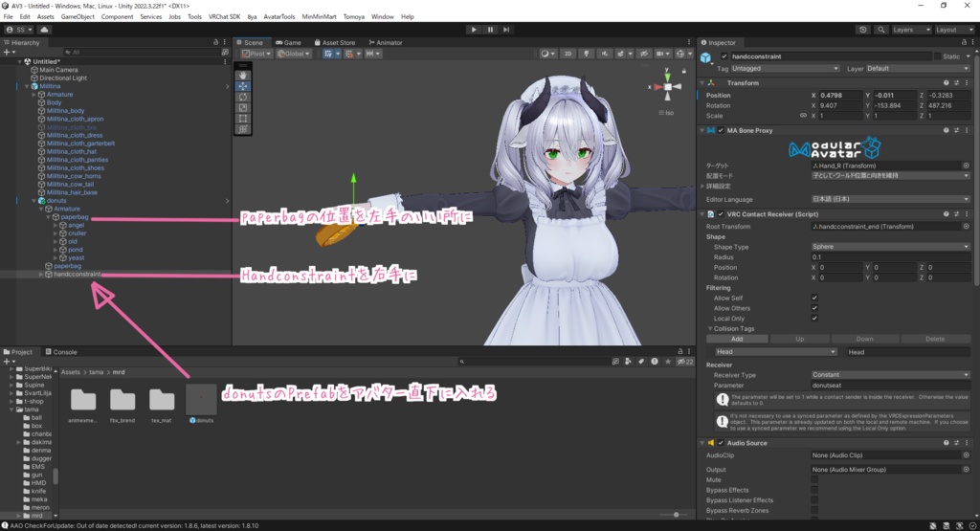Open the Undo History icon
This screenshot has width=980, height=531.
coord(863,30)
